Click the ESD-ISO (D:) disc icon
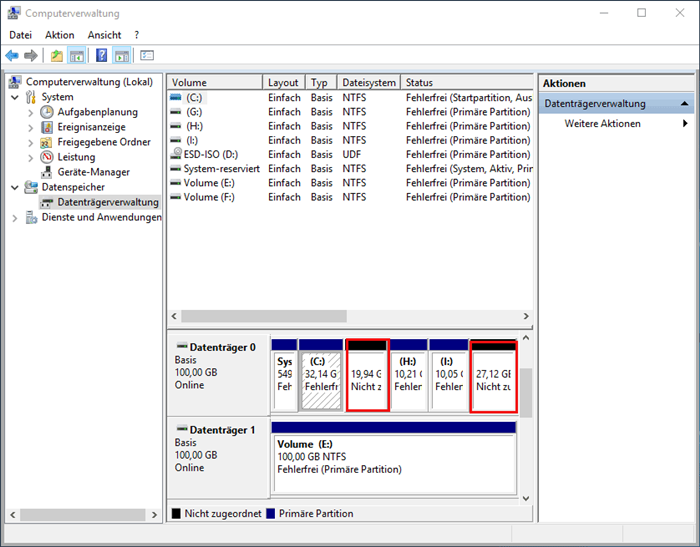Viewport: 700px width, 547px height. [176, 155]
